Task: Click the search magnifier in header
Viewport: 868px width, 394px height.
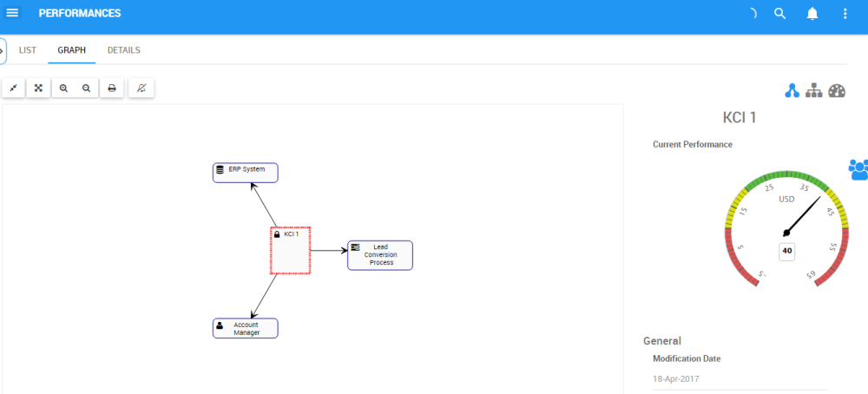Action: [x=779, y=14]
